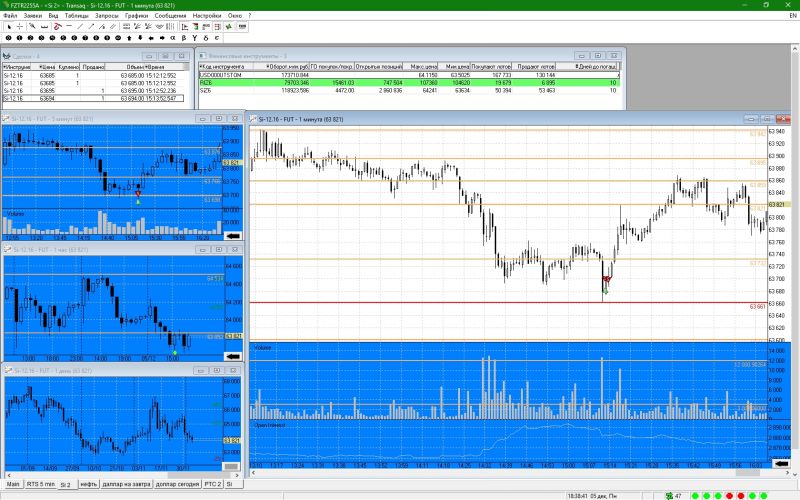Select the parallel channel lines tool
Image resolution: width=800 pixels, height=500 pixels.
[x=113, y=27]
